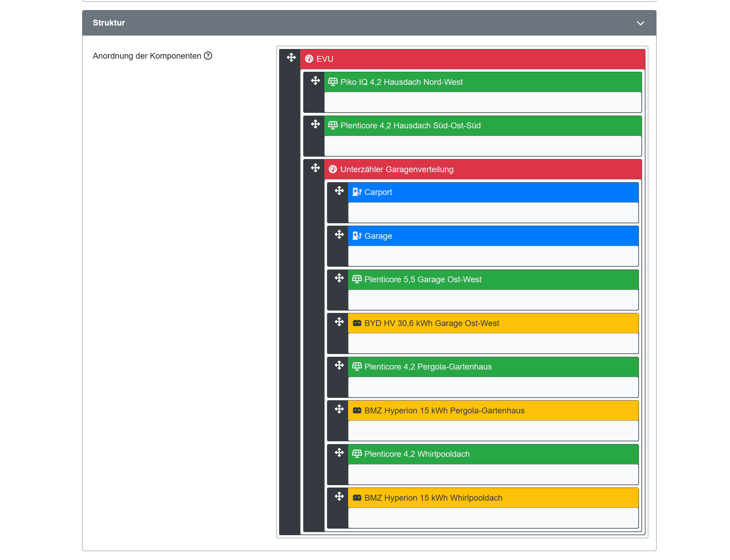Click move handle of BMZ Hyperion 15 kWh Whirlpooldach

click(339, 497)
